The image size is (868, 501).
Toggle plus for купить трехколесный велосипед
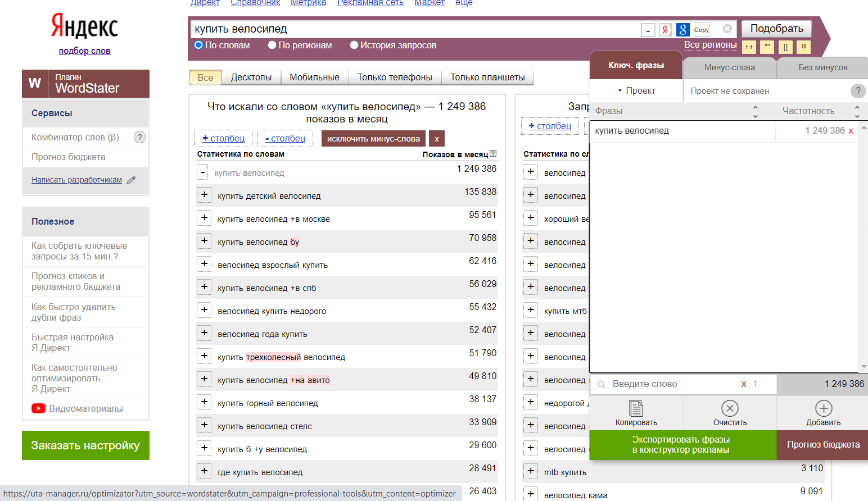pyautogui.click(x=204, y=356)
